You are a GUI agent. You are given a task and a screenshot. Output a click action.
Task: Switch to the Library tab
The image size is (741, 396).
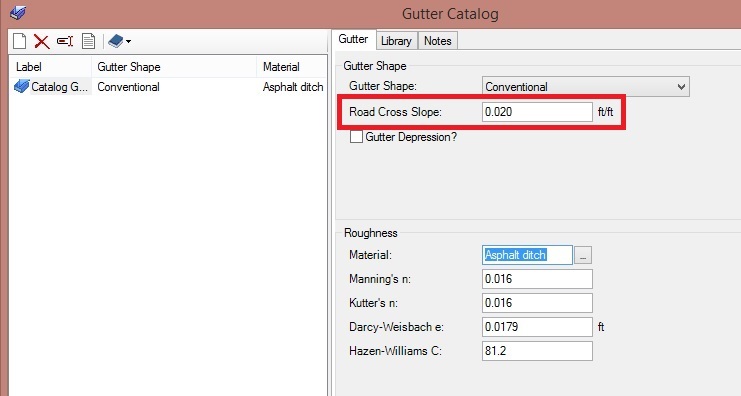pyautogui.click(x=396, y=41)
